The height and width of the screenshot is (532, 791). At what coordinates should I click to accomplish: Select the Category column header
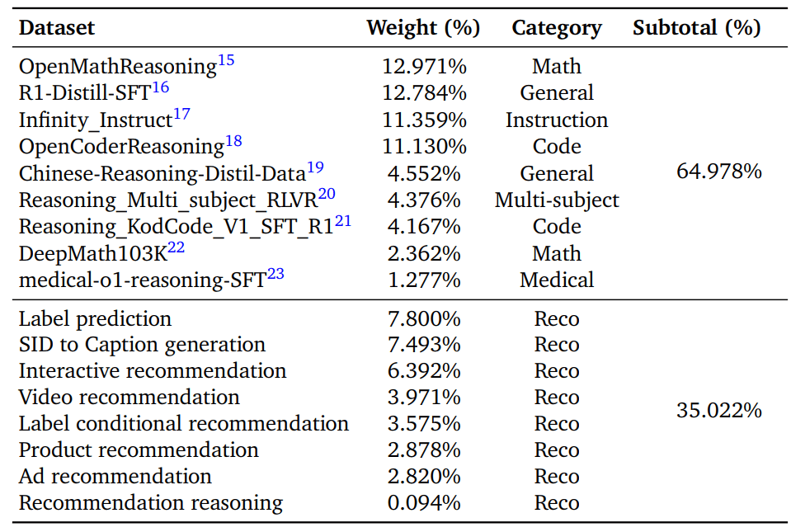click(x=557, y=28)
